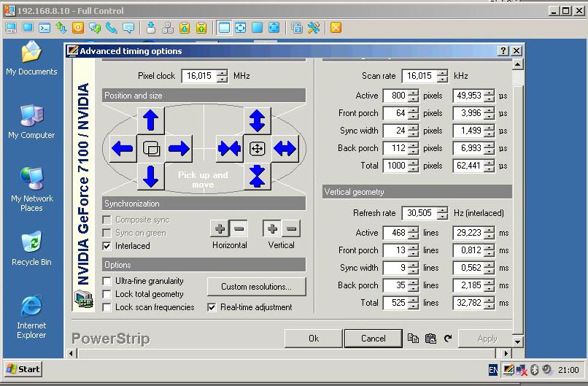Select the Recycle Bin desktop icon
588x386 pixels.
(x=31, y=248)
